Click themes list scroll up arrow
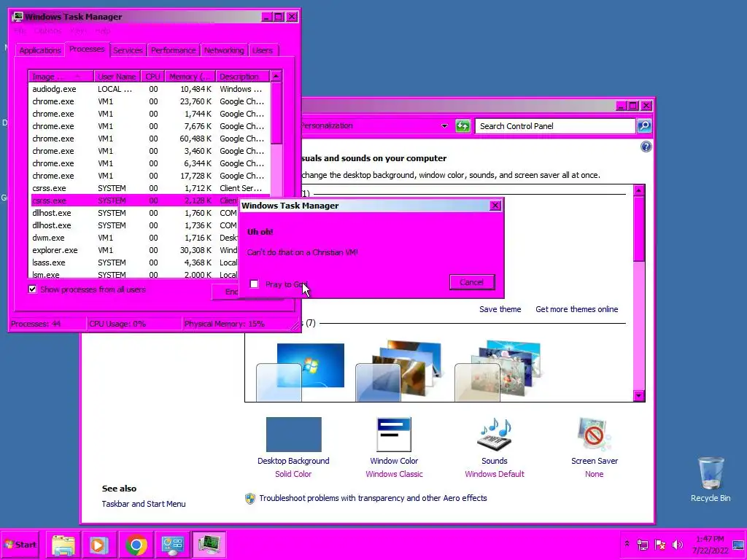This screenshot has height=560, width=747. [x=639, y=190]
